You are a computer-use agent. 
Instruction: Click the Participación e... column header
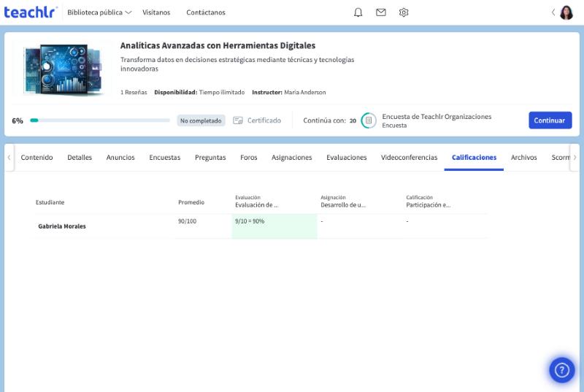click(x=428, y=204)
